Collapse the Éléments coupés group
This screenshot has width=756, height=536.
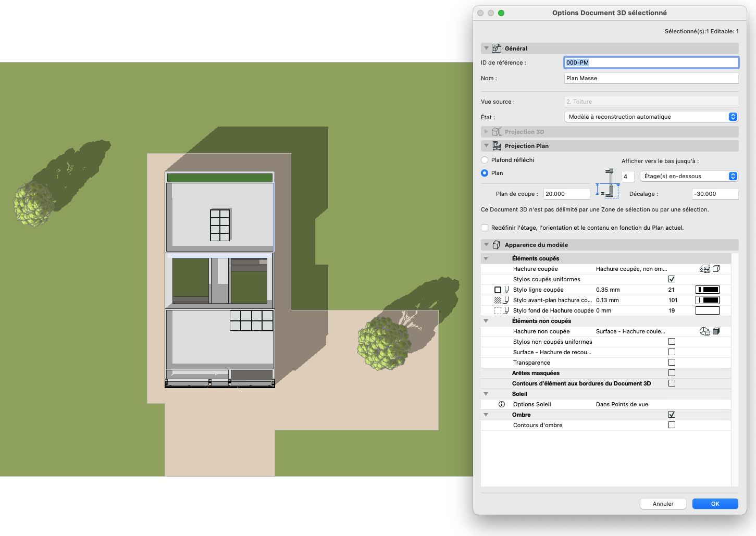486,258
